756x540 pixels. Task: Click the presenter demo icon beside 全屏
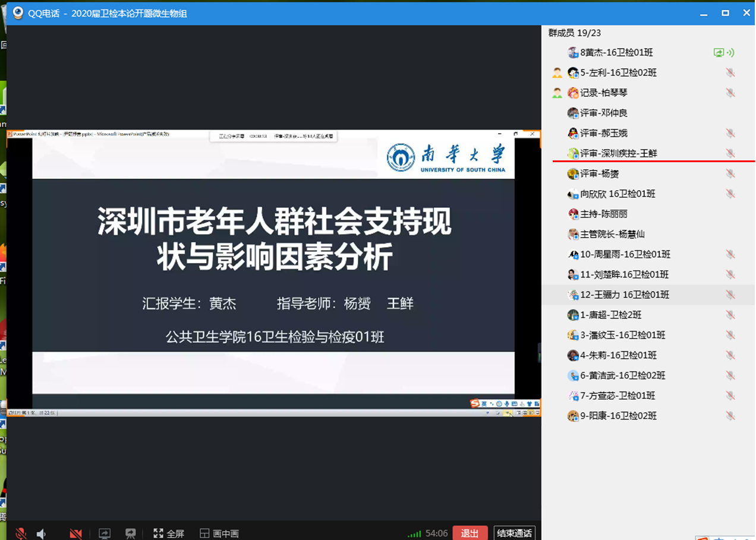pyautogui.click(x=131, y=533)
